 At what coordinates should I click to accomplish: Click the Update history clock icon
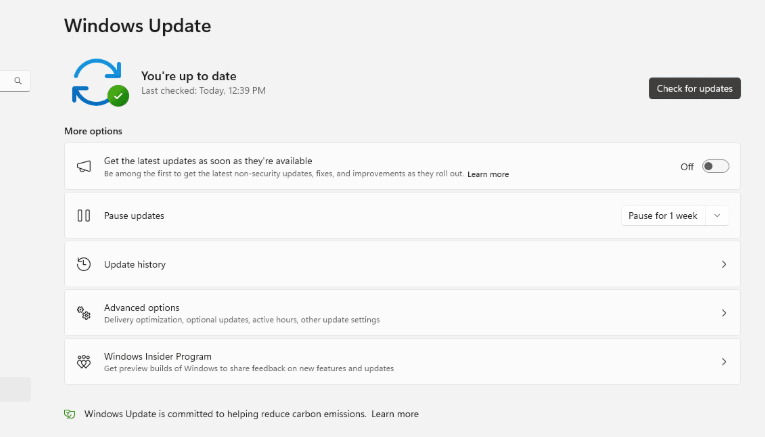(x=84, y=264)
